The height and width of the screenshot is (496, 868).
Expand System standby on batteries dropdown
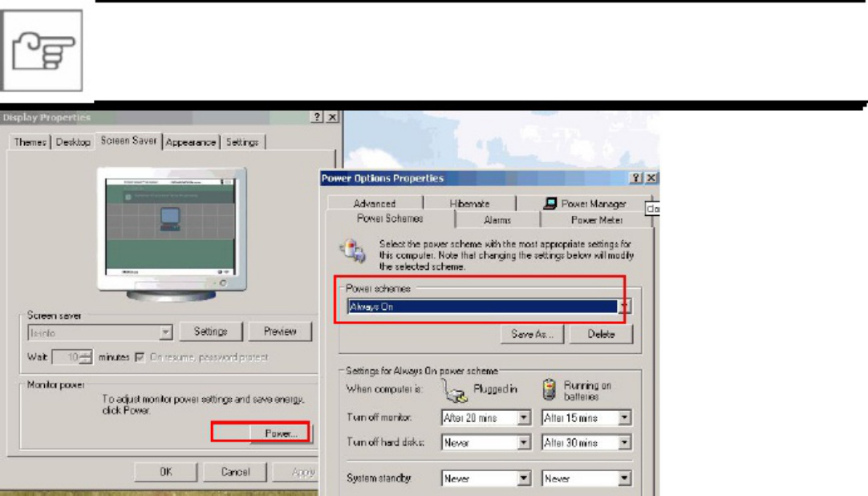click(x=624, y=478)
